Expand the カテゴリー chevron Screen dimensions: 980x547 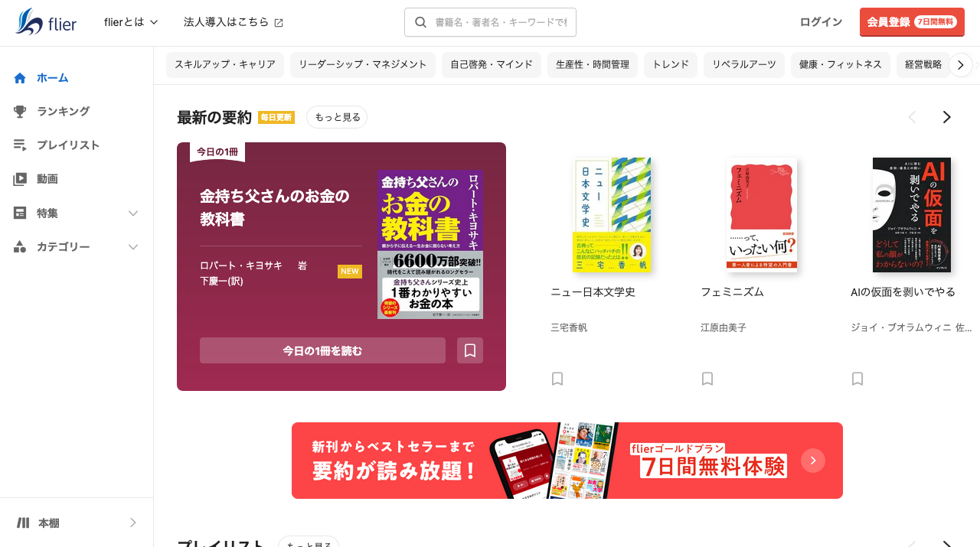point(133,246)
